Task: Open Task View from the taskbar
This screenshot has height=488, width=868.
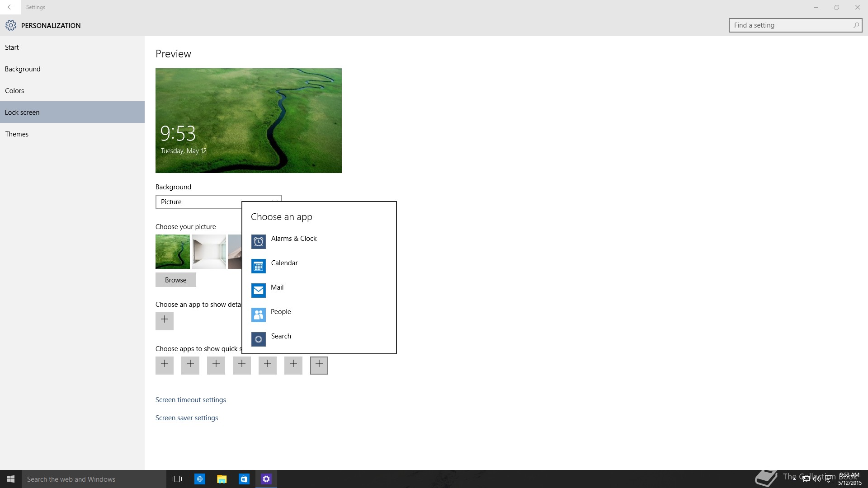Action: [177, 479]
